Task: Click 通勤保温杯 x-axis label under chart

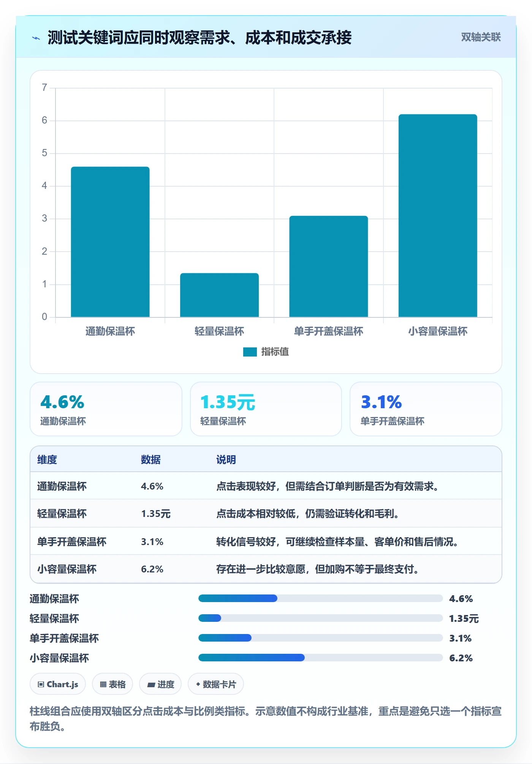Action: point(110,331)
